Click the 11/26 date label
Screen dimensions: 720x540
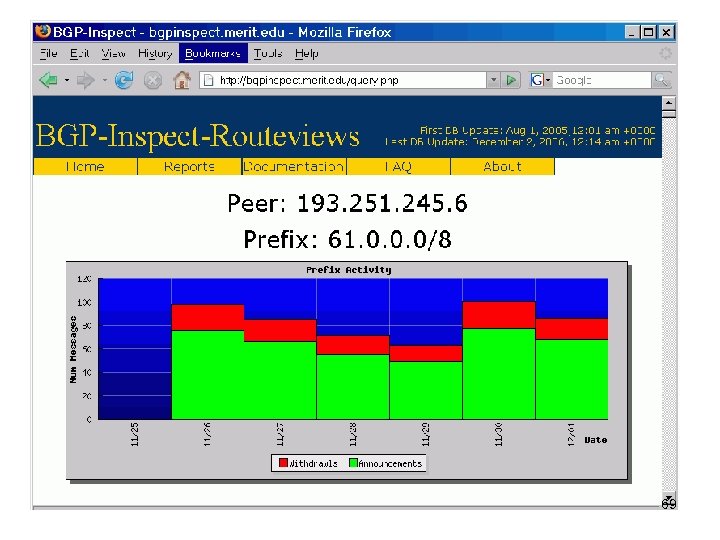coord(207,434)
